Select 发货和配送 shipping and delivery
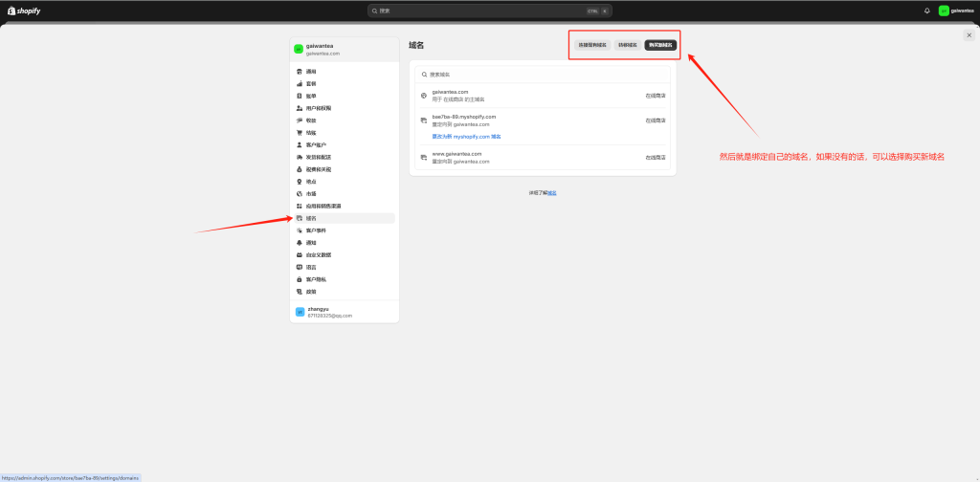Viewport: 980px width, 482px height. tap(318, 157)
